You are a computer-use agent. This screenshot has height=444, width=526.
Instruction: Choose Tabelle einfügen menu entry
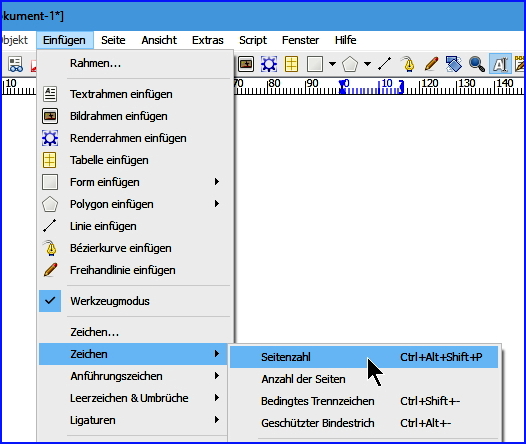[136, 160]
